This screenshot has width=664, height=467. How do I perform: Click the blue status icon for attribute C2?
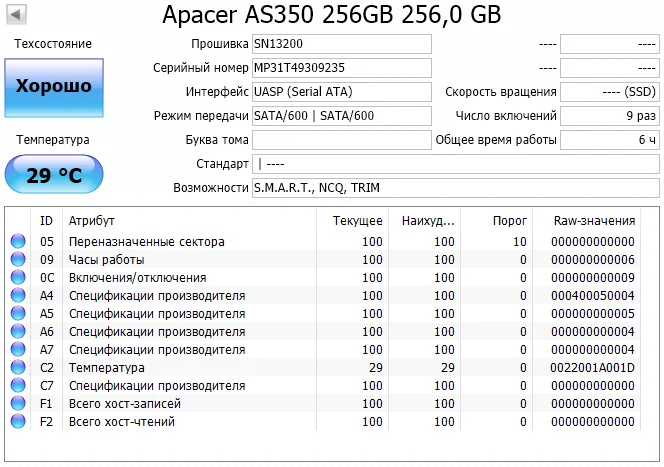point(18,367)
